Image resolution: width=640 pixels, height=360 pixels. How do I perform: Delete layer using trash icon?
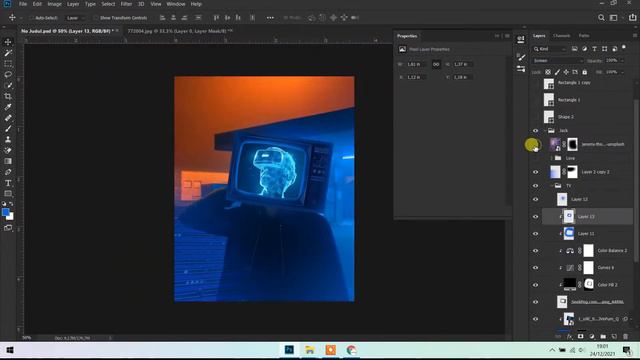pyautogui.click(x=626, y=336)
